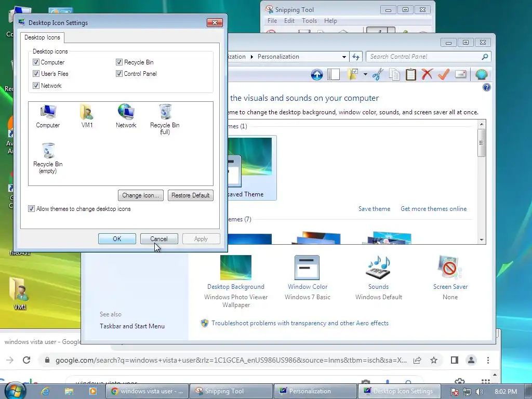Uncheck the User's Files checkbox
532x399 pixels.
[36, 74]
